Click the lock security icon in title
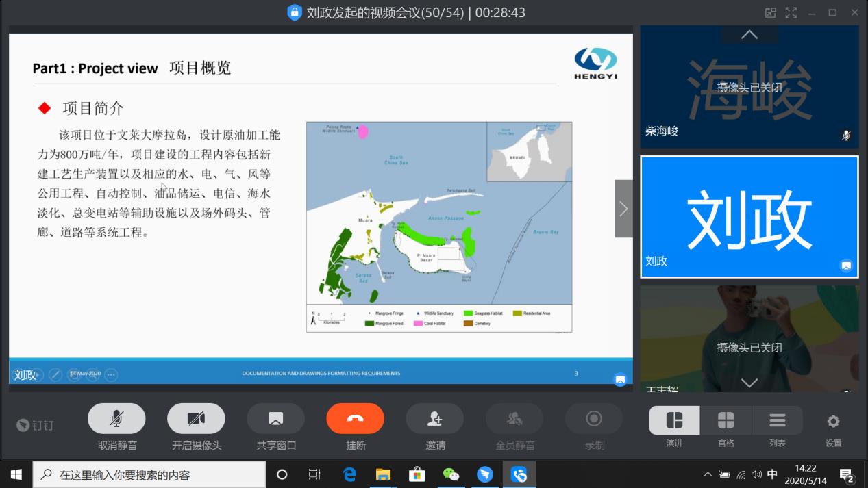 [x=295, y=12]
